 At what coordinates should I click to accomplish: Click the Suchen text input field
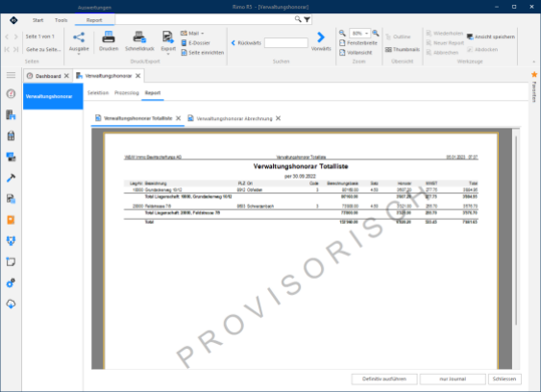coord(286,43)
